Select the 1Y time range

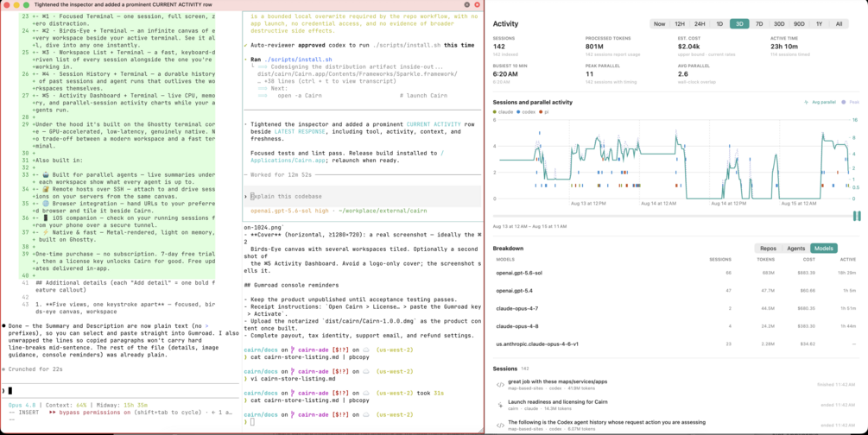pyautogui.click(x=820, y=24)
